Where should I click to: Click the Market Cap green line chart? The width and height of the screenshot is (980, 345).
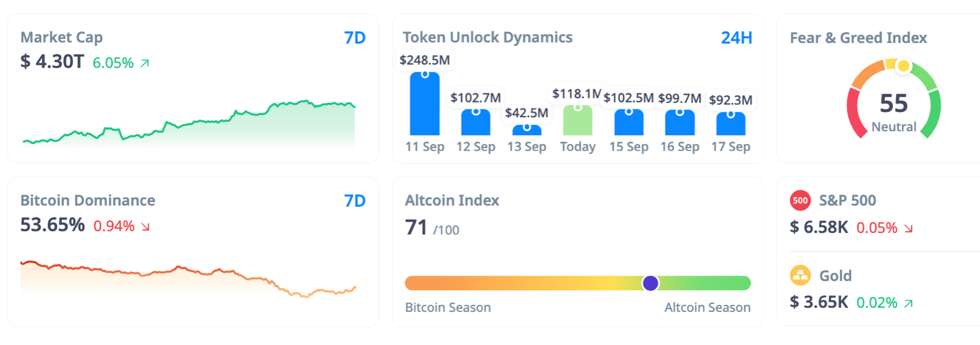[x=188, y=124]
